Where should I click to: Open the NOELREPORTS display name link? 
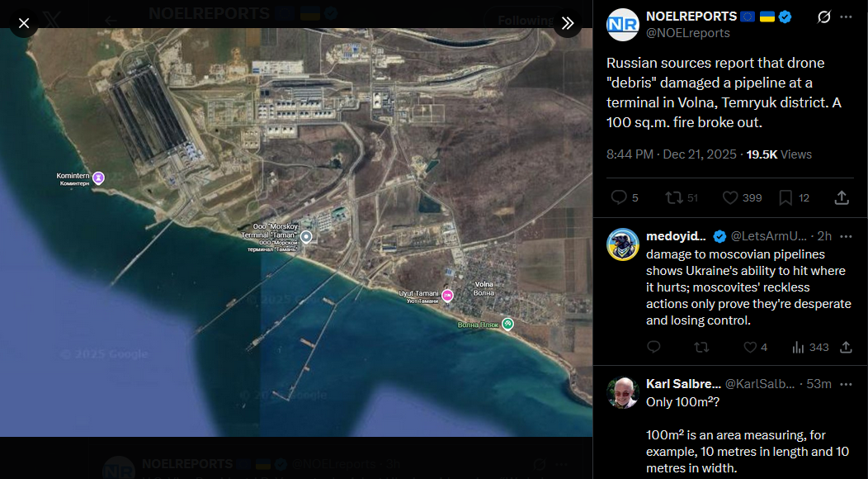pyautogui.click(x=691, y=17)
